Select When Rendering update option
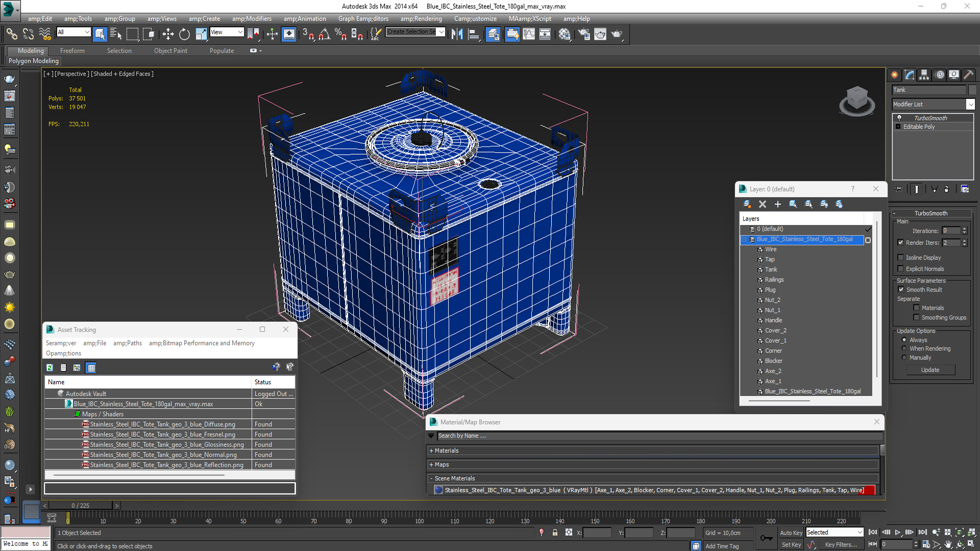The width and height of the screenshot is (980, 551). tap(904, 348)
